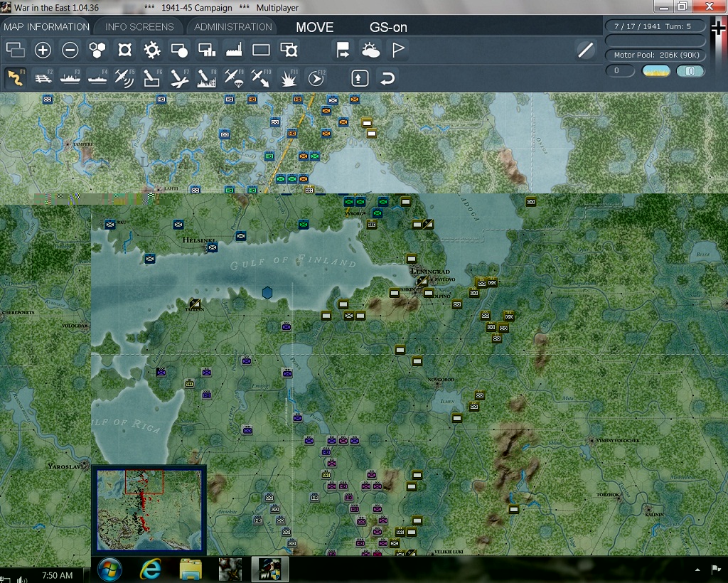Click the light blue pill showing 0
Screen dimensions: 728x583
coord(690,71)
